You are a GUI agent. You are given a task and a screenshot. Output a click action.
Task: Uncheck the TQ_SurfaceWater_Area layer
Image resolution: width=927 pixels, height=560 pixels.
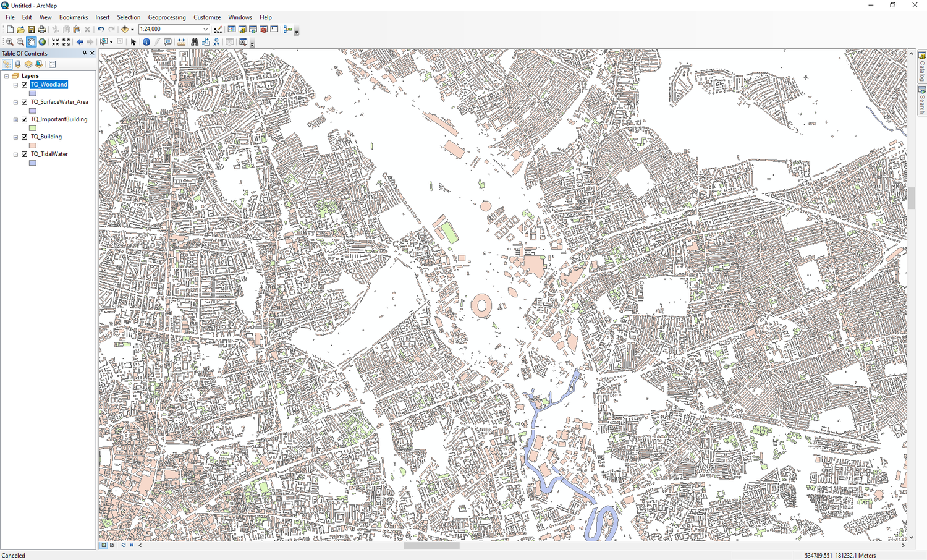pyautogui.click(x=25, y=102)
